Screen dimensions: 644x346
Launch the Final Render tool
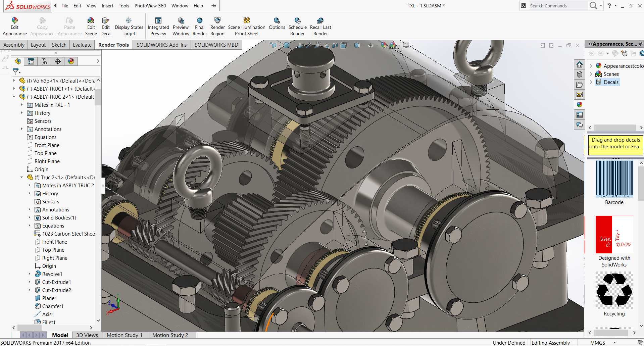pyautogui.click(x=200, y=21)
